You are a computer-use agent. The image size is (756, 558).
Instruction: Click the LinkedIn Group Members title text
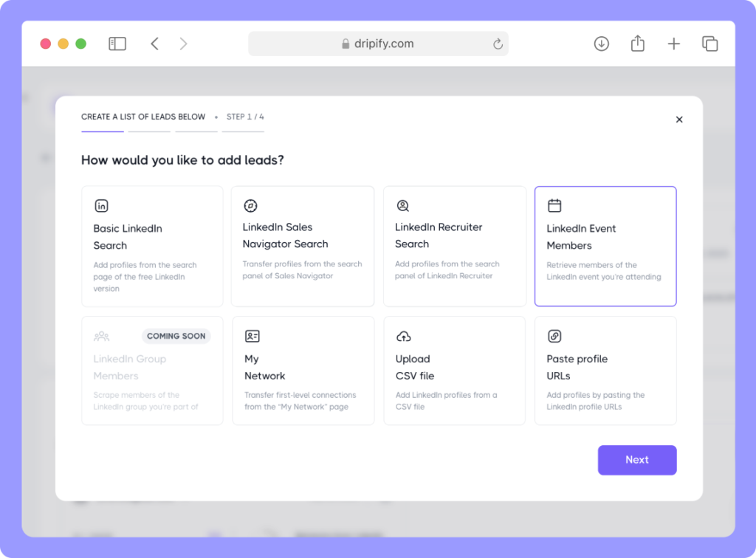pyautogui.click(x=130, y=367)
